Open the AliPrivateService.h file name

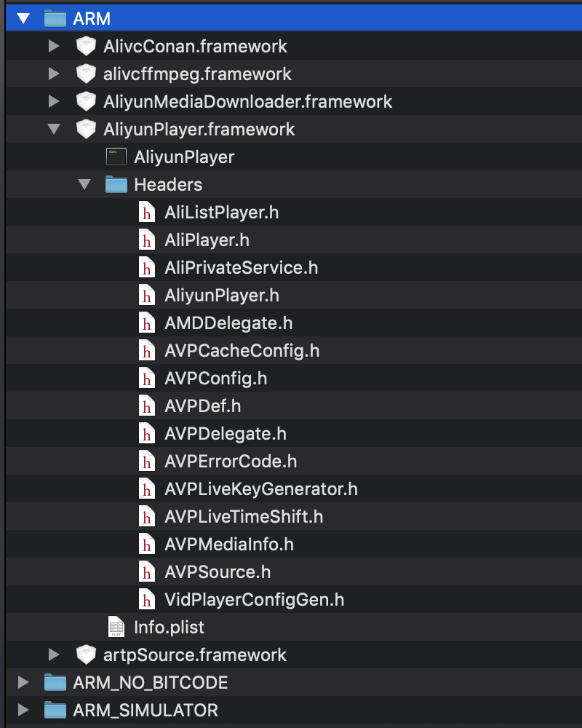tap(242, 267)
